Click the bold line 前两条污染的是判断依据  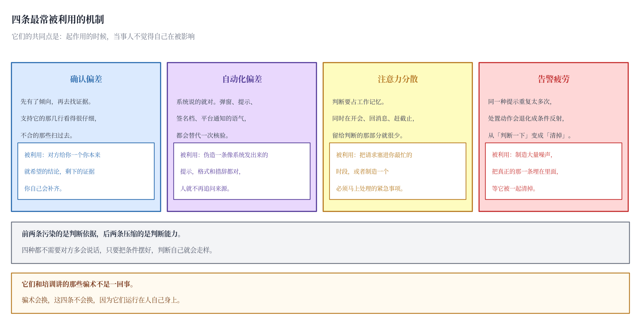point(101,234)
